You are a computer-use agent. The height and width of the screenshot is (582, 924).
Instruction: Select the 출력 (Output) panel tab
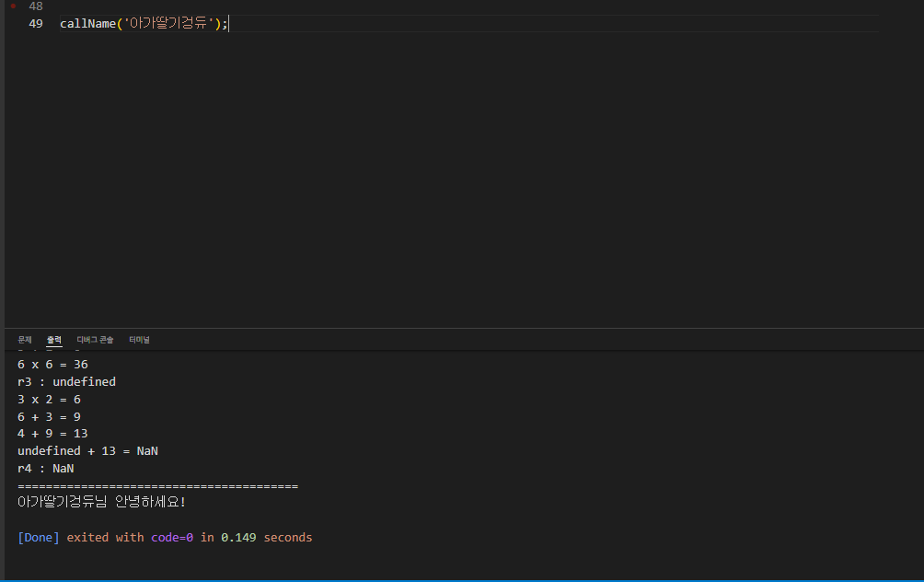(x=54, y=340)
